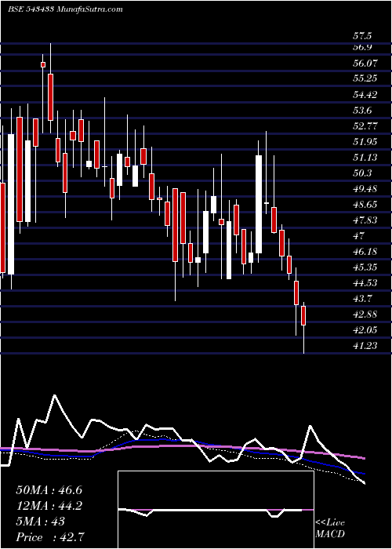The height and width of the screenshot is (549, 392).
Task: Click the 47 price axis label
Action: [358, 236]
